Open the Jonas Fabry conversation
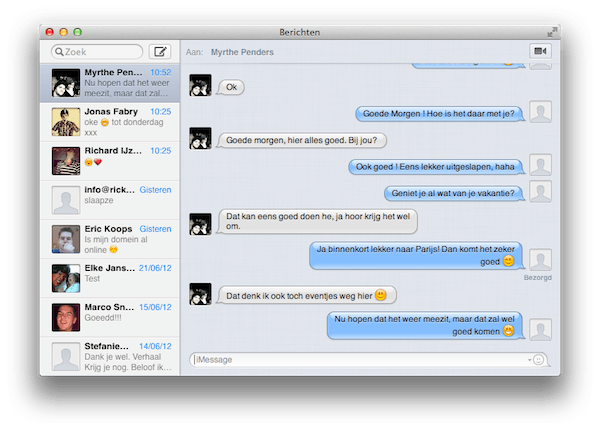 (x=110, y=122)
